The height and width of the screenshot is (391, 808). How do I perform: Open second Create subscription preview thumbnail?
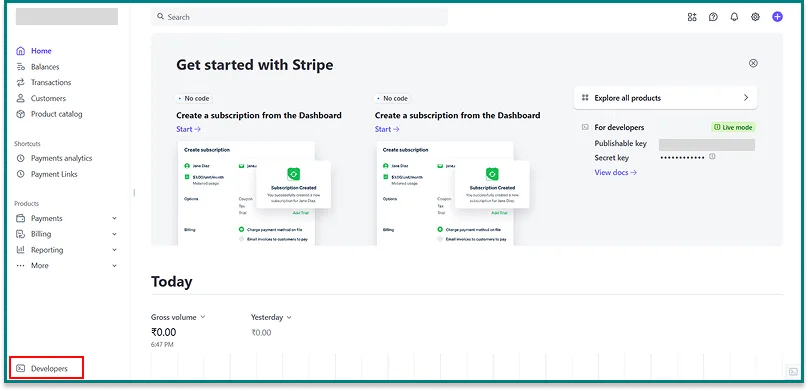[452, 194]
